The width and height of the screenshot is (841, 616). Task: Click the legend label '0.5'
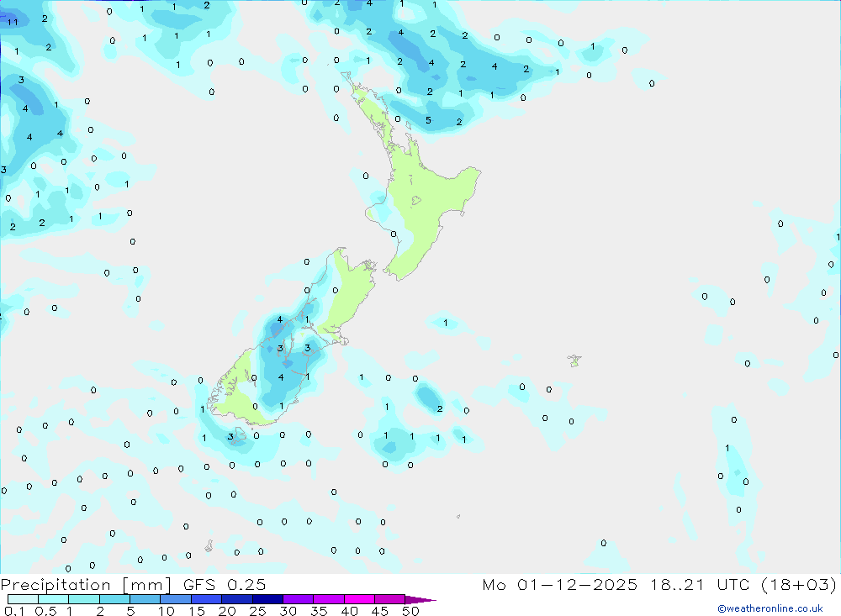(x=45, y=611)
